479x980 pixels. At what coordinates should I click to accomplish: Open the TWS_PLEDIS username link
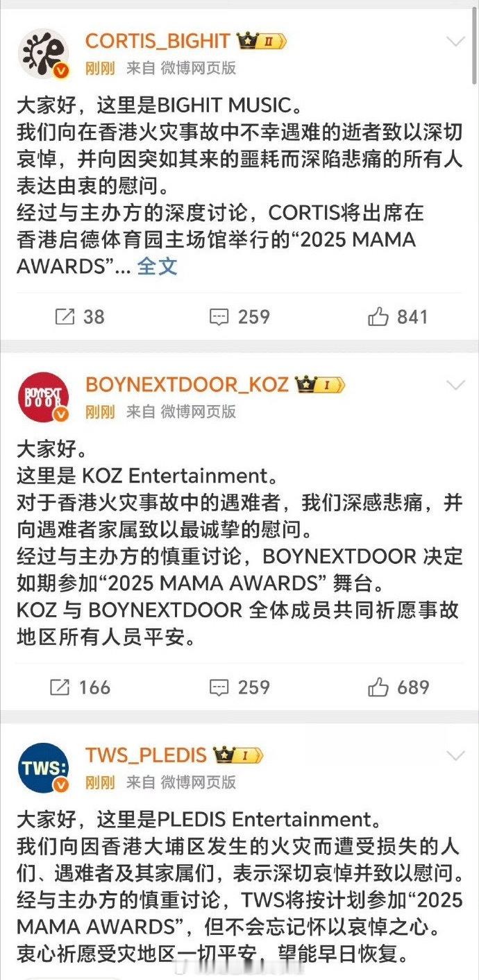146,755
